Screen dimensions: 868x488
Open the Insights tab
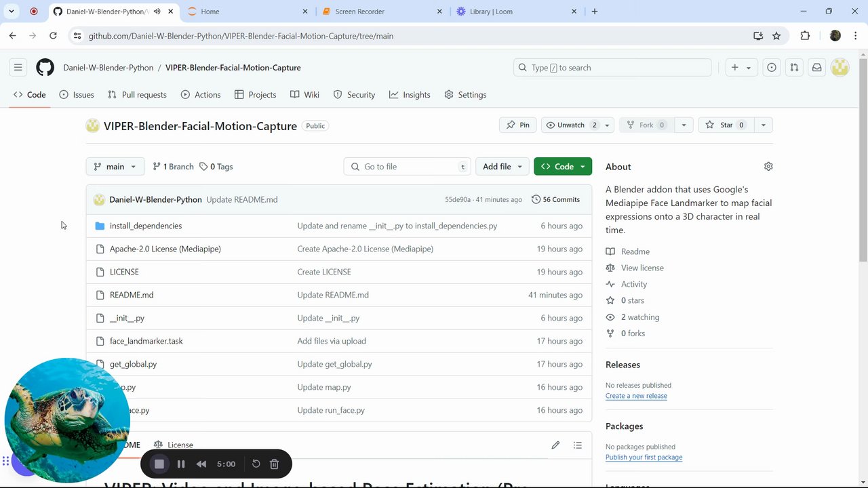coord(410,95)
